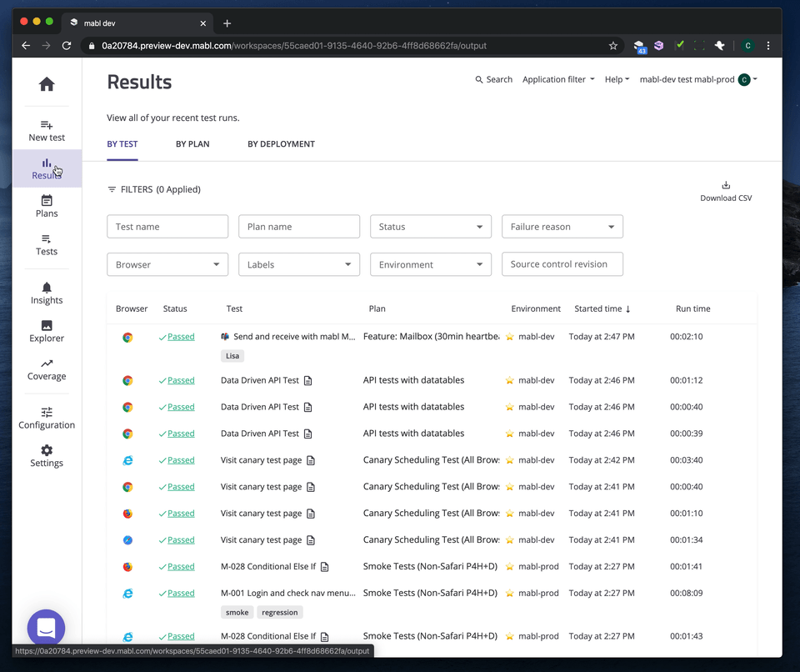Screen dimensions: 800x672
Task: Open the Status filter dropdown
Action: (x=431, y=227)
